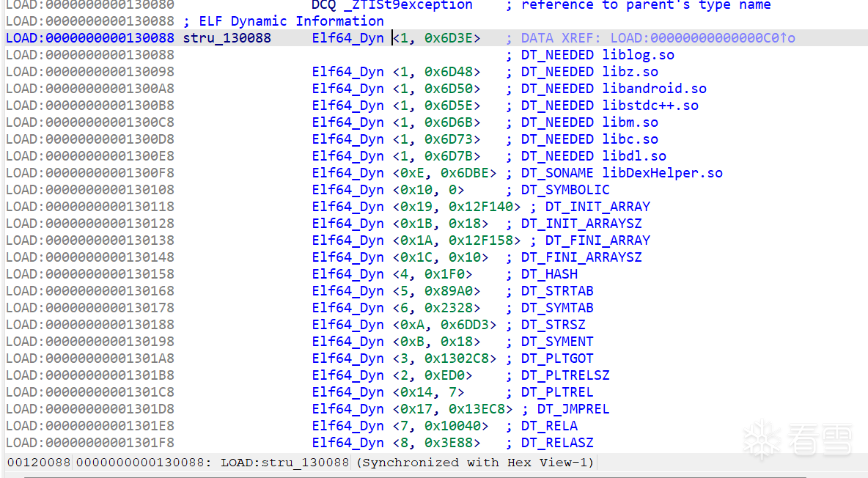
Task: Select the stru_130088 label
Action: 227,38
